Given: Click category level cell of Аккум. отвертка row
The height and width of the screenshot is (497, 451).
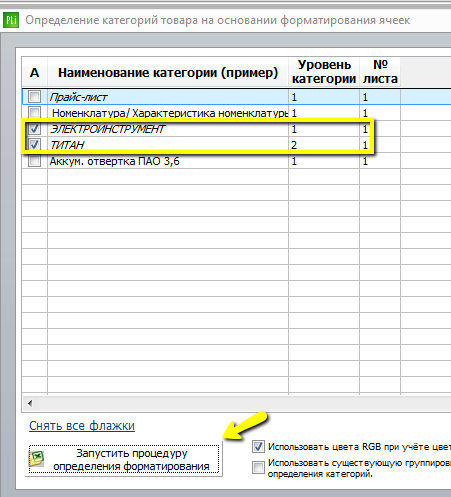Looking at the screenshot, I should point(324,161).
